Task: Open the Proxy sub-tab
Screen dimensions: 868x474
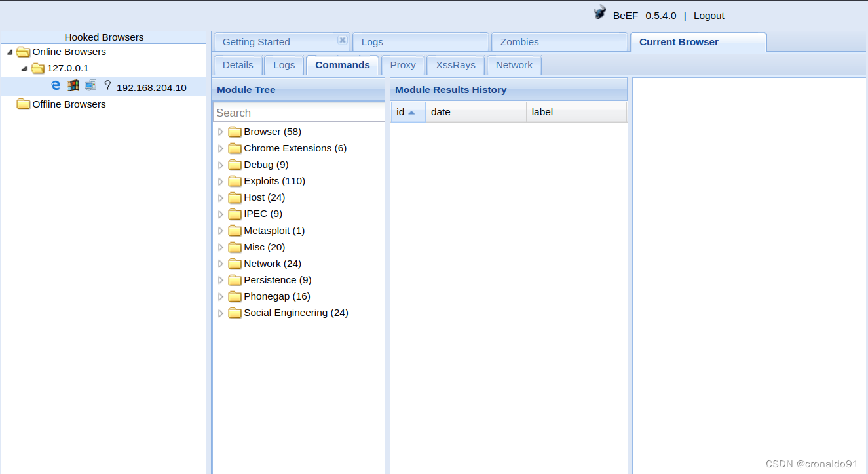Action: [403, 65]
